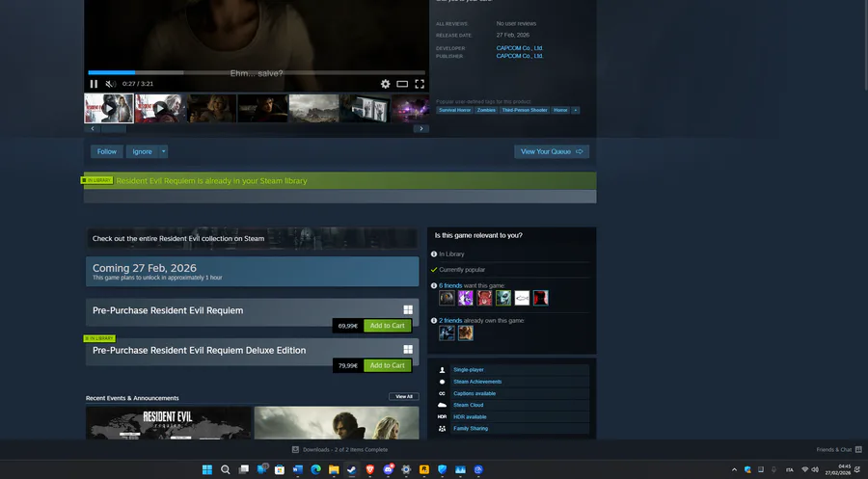Image resolution: width=868 pixels, height=479 pixels.
Task: Open Brave browser from taskbar
Action: pos(369,469)
